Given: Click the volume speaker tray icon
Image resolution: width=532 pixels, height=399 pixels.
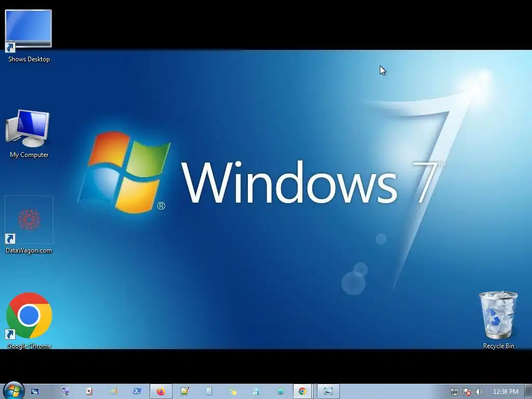Looking at the screenshot, I should point(480,392).
